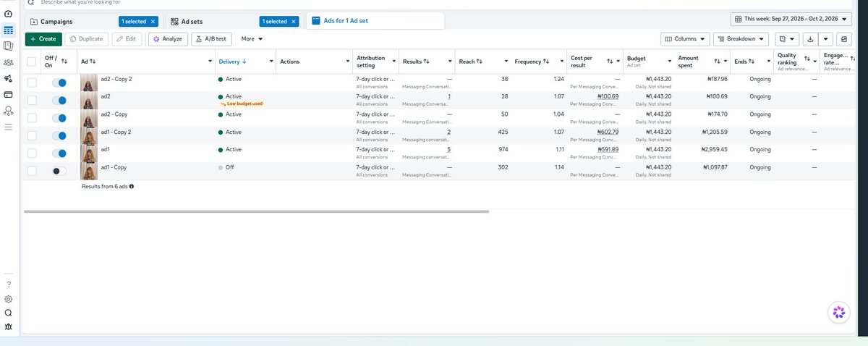Click the horizontal scrollbar under the table
The width and height of the screenshot is (868, 346).
tap(256, 211)
